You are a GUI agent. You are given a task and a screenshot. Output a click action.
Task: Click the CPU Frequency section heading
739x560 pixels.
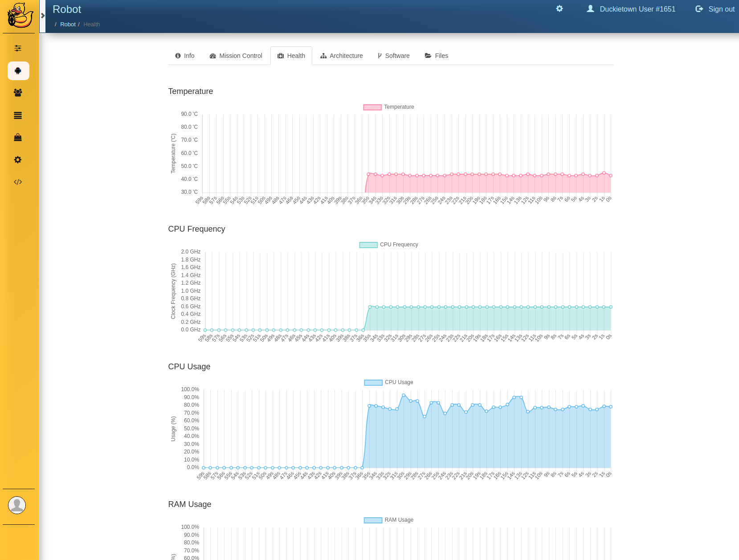point(196,229)
